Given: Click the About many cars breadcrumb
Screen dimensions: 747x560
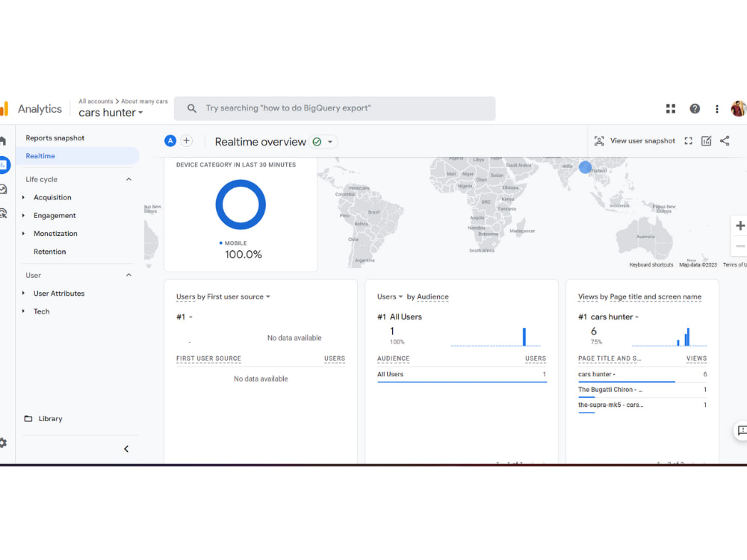Looking at the screenshot, I should point(144,102).
